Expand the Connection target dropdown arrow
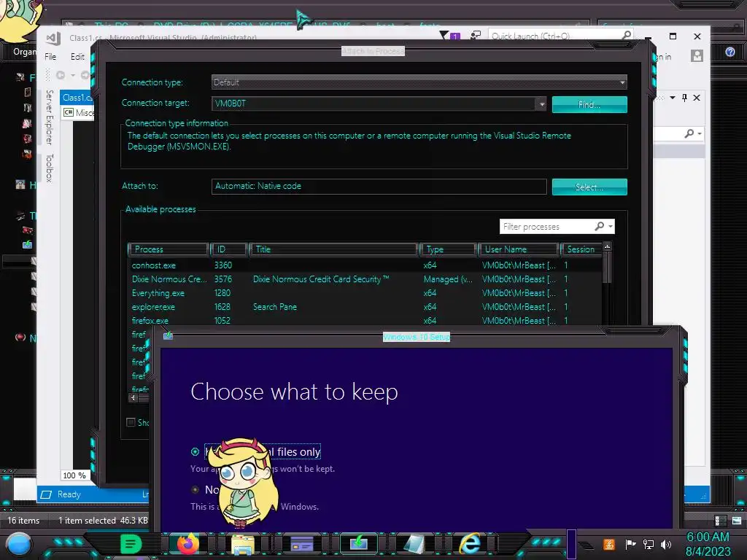 point(541,104)
